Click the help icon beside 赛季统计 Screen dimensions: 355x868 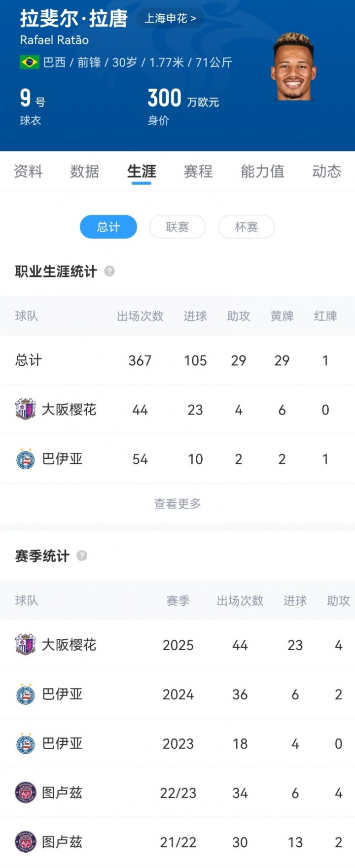click(82, 556)
